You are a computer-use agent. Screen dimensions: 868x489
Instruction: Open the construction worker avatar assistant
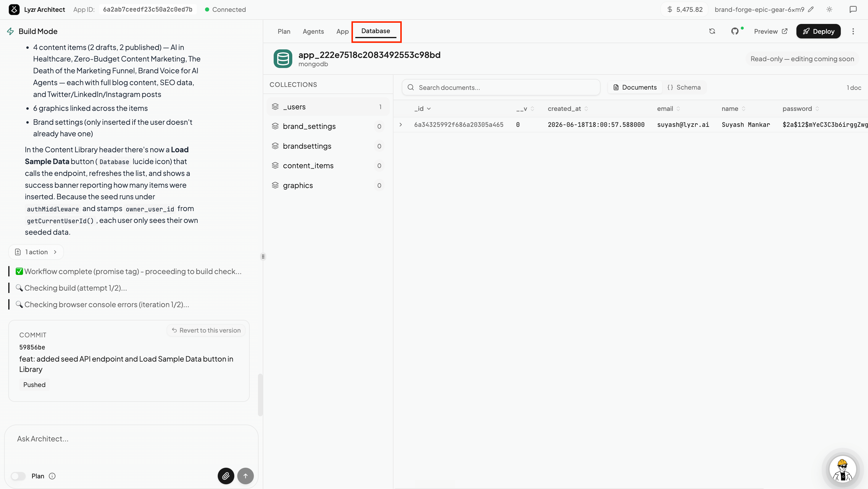point(842,469)
